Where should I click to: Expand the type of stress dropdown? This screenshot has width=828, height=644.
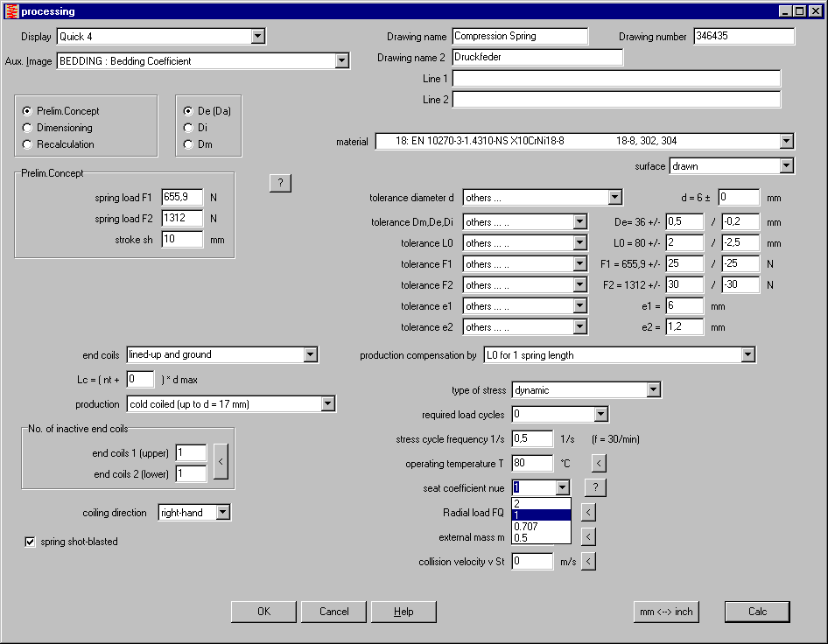click(652, 390)
